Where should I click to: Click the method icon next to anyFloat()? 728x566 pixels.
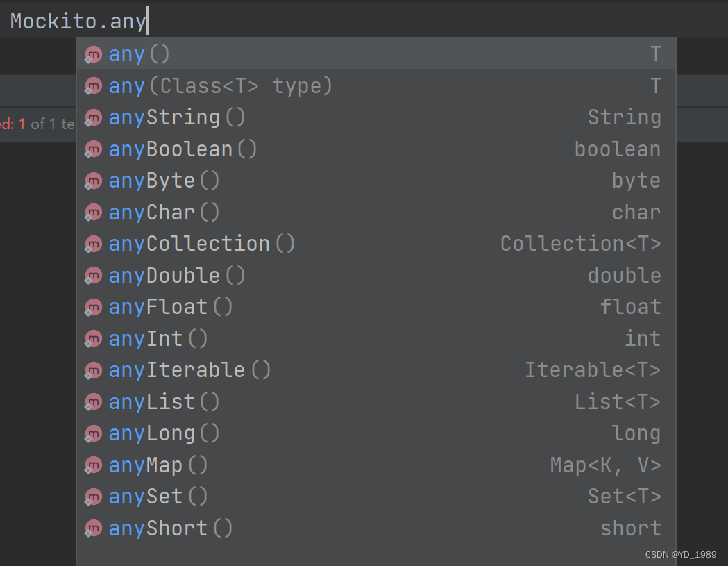click(x=93, y=308)
